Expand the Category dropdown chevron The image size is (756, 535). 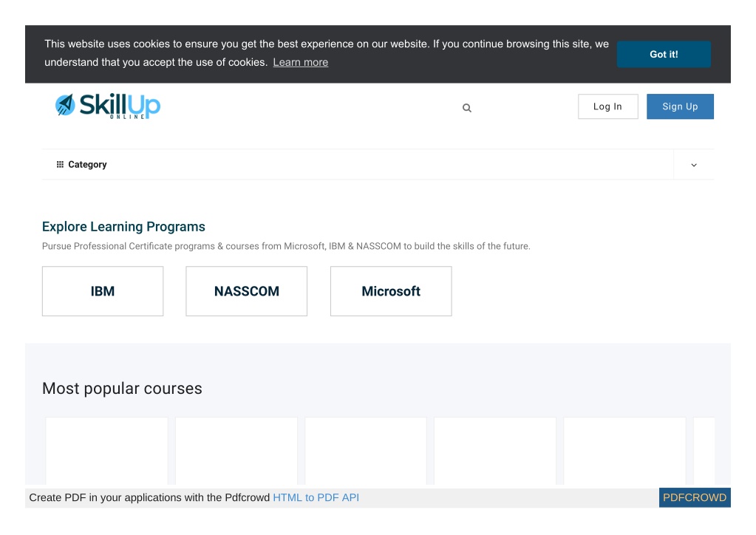tap(694, 165)
